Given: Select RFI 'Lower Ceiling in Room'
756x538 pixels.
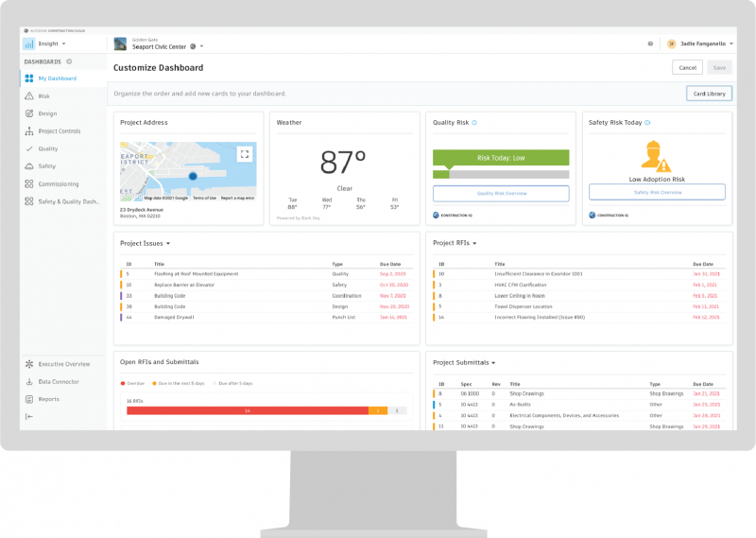Looking at the screenshot, I should click(579, 296).
